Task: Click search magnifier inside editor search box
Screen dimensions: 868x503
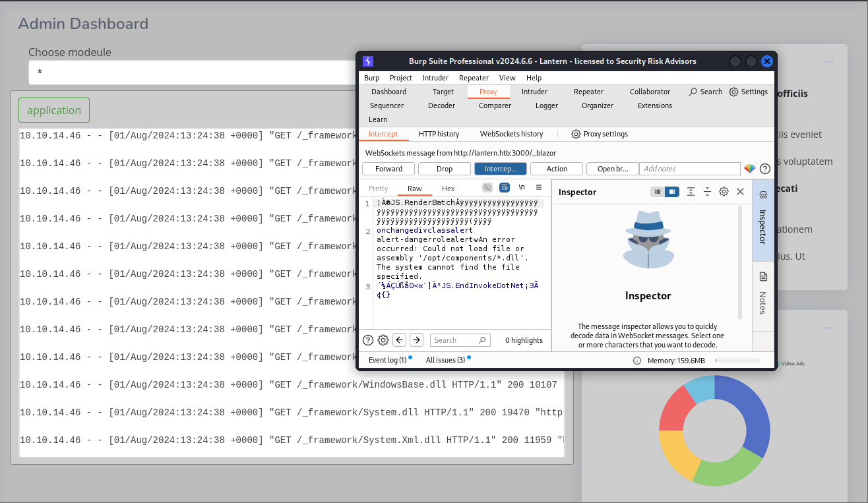Action: click(482, 340)
